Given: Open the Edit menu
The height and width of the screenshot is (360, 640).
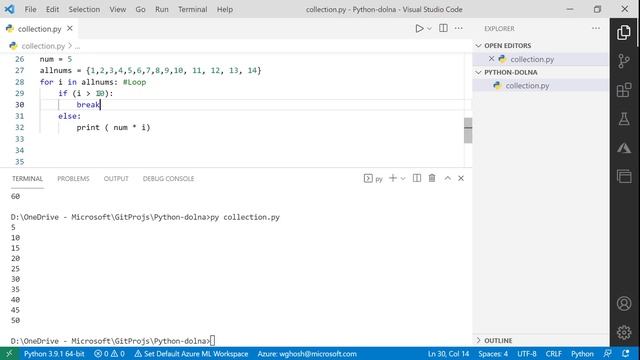Looking at the screenshot, I should 52,9.
